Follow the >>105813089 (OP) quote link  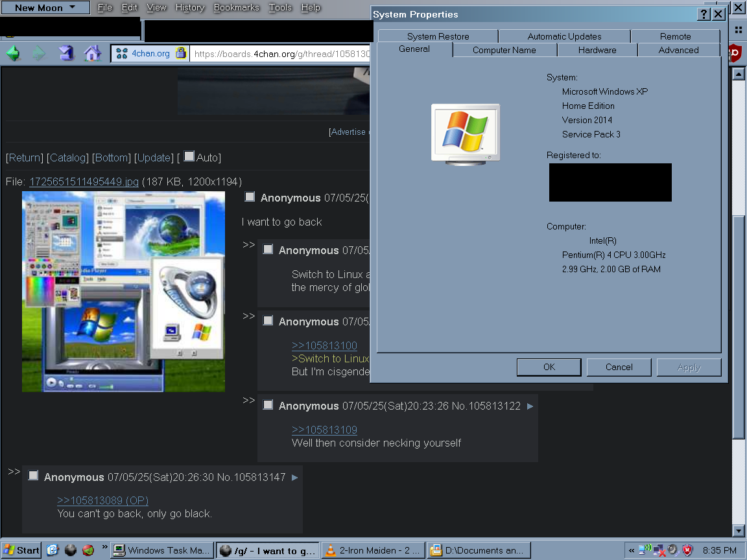coord(103,500)
